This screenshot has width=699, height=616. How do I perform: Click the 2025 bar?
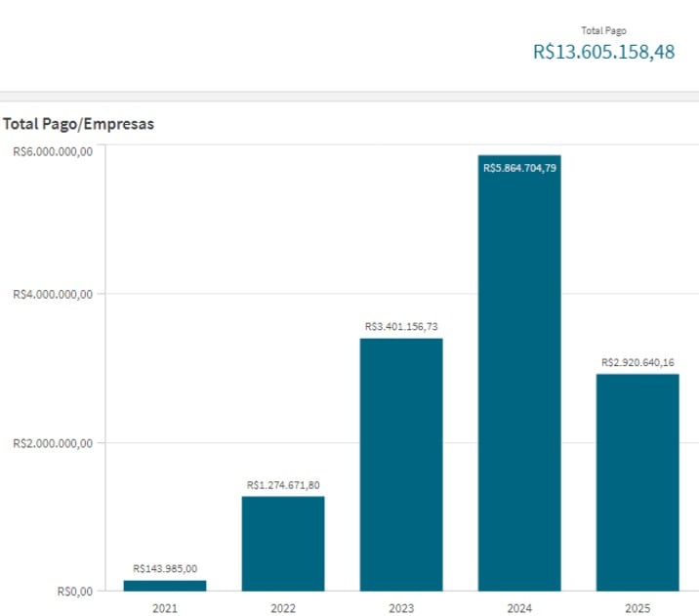click(637, 481)
